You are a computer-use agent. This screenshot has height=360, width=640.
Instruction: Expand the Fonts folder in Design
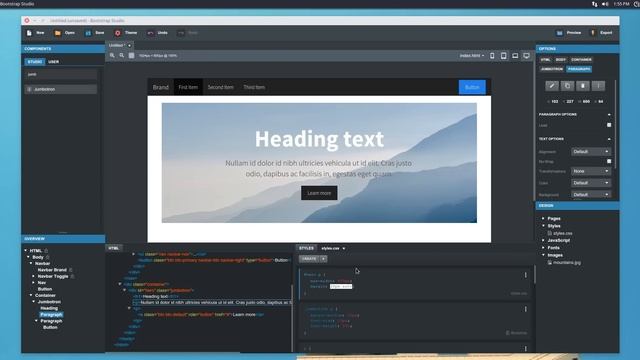pos(543,248)
